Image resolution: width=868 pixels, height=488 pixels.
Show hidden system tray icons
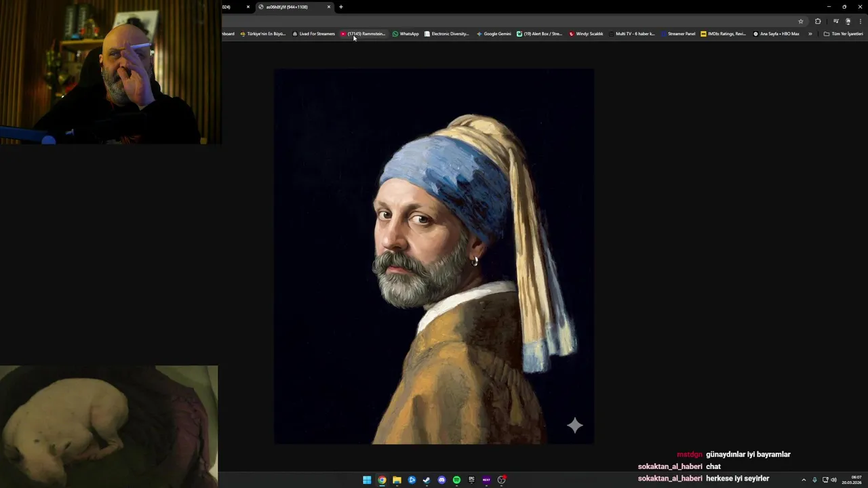[804, 480]
